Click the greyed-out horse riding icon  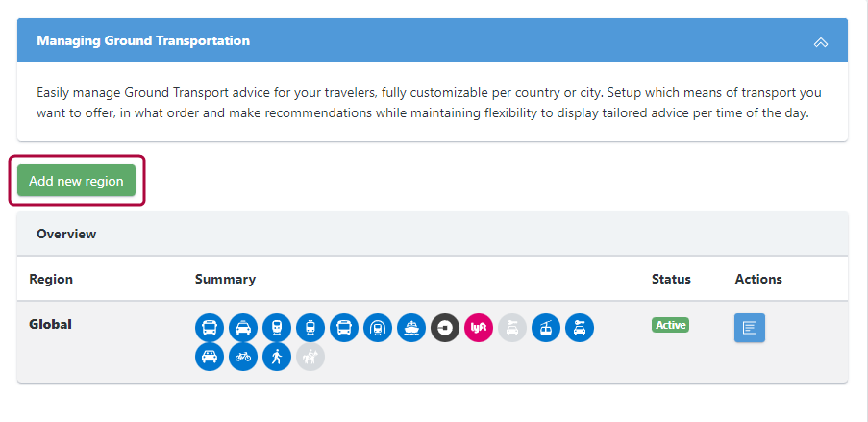point(310,357)
